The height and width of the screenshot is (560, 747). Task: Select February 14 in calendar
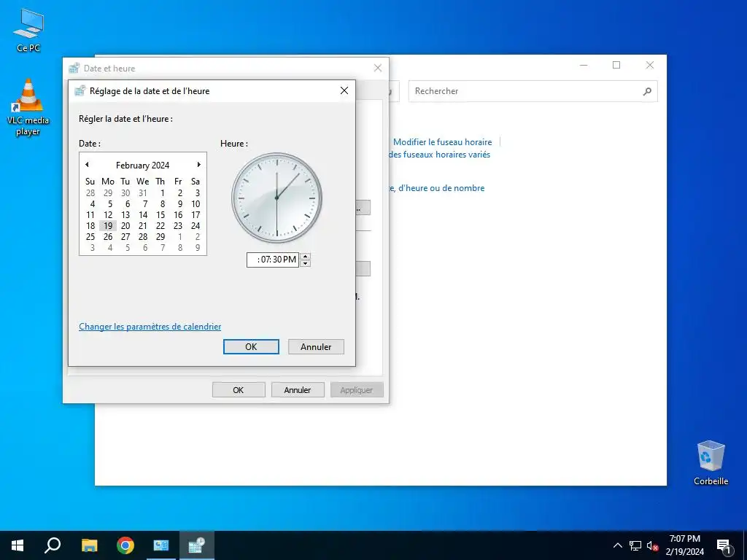[x=143, y=215]
